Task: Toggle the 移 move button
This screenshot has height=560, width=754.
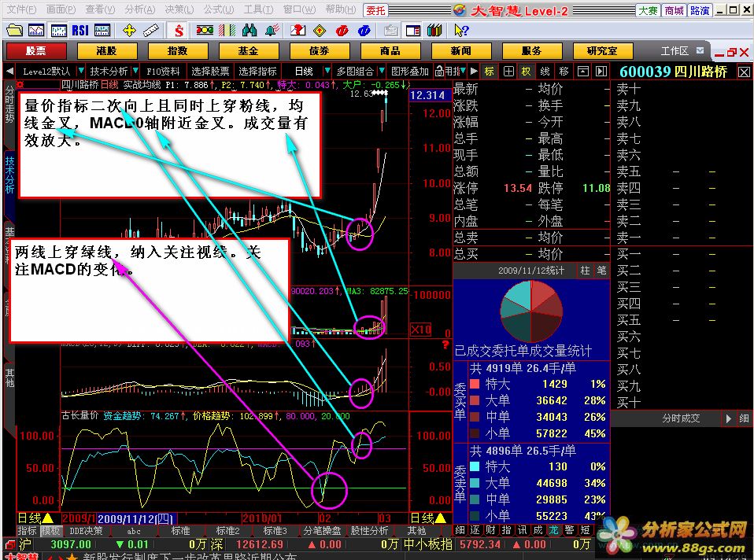Action: (x=564, y=72)
